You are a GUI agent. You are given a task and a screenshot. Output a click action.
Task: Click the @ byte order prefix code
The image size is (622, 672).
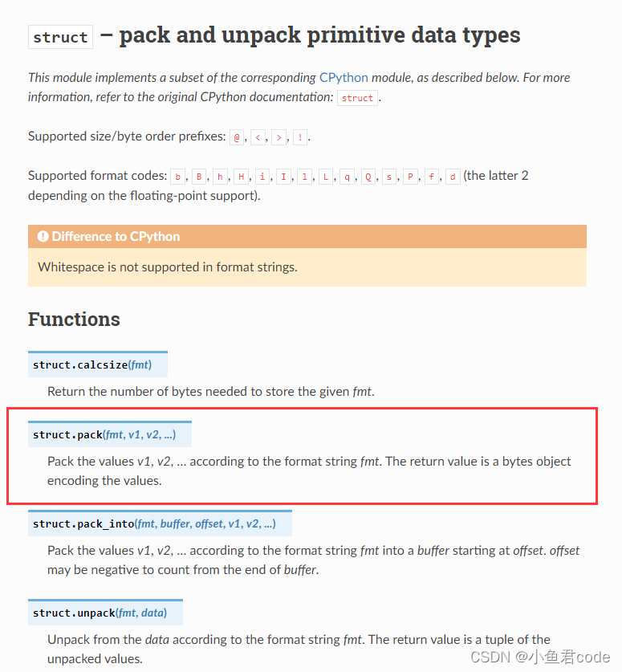[237, 137]
